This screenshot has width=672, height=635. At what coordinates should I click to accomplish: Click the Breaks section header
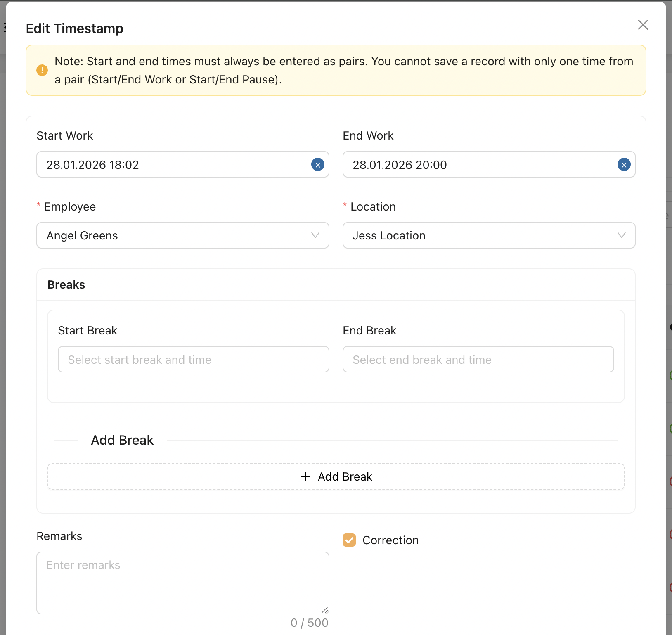(66, 285)
